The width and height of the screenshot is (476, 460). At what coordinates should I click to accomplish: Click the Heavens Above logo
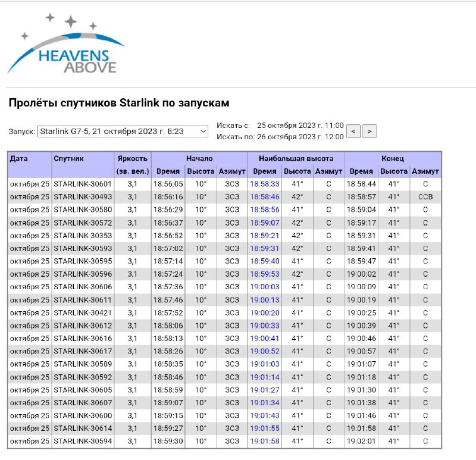[x=65, y=46]
